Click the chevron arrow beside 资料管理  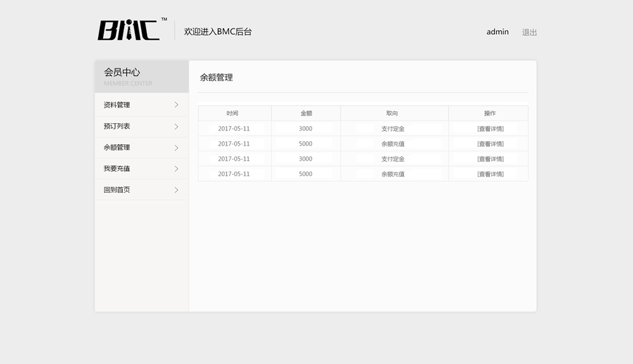[x=176, y=105]
